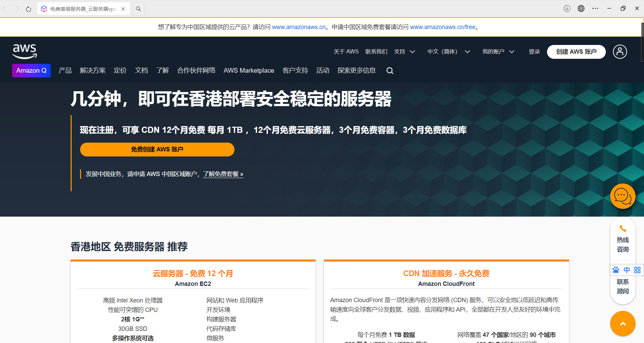644x343 pixels.
Task: Visit the www.amazonaws.cn link
Action: (299, 27)
